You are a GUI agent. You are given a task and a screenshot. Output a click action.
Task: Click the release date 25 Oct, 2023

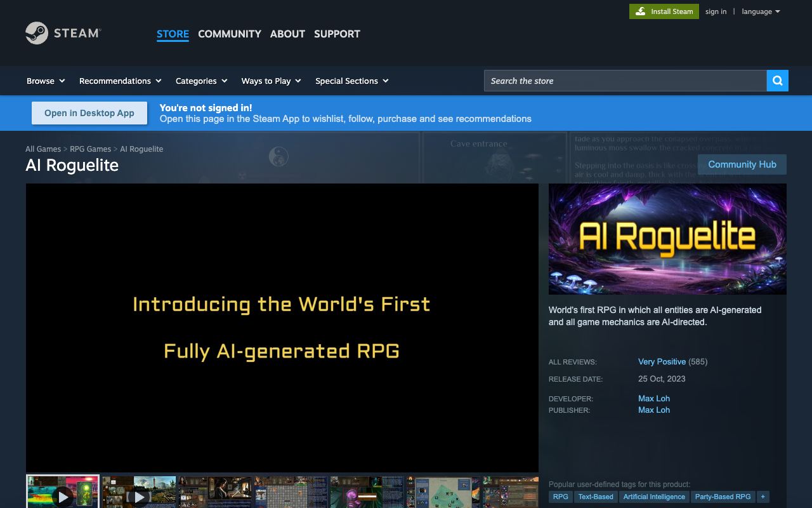pos(662,378)
